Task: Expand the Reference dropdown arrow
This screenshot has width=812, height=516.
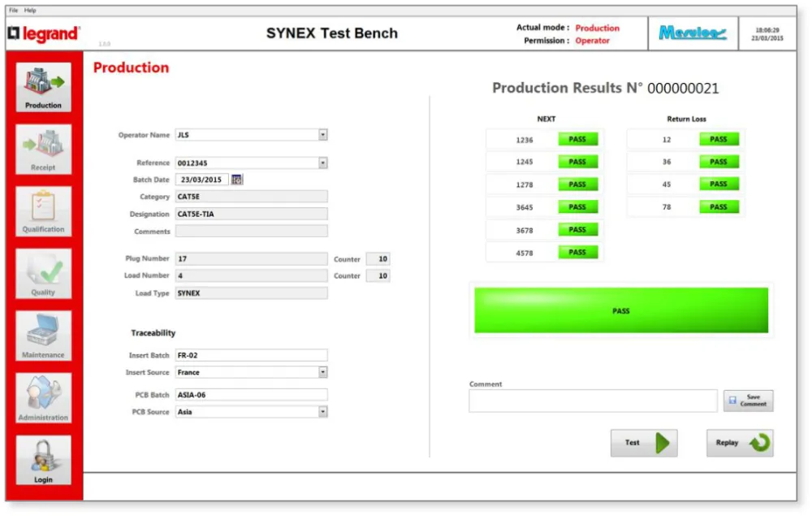Action: tap(322, 163)
